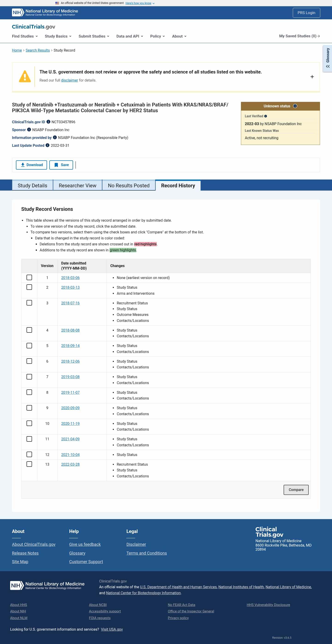This screenshot has width=332, height=644.
Task: Expand the Submit Studies menu
Action: 94,36
